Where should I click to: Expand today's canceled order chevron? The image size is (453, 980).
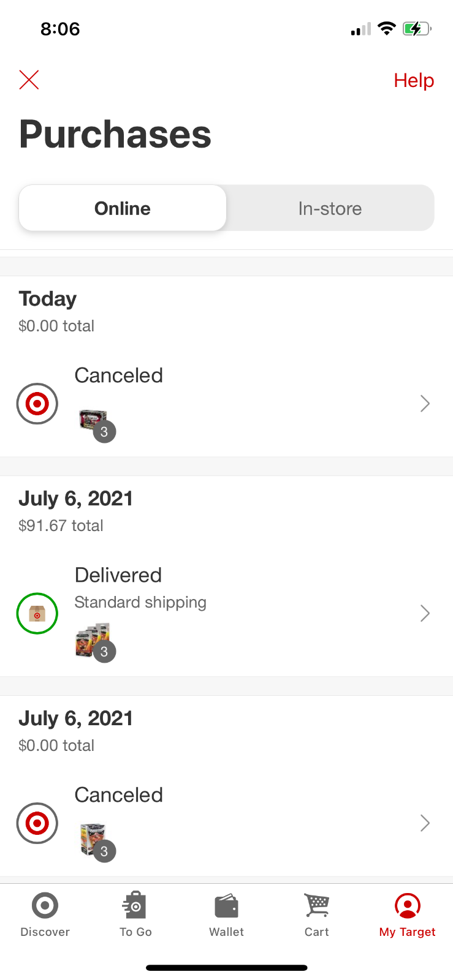425,404
